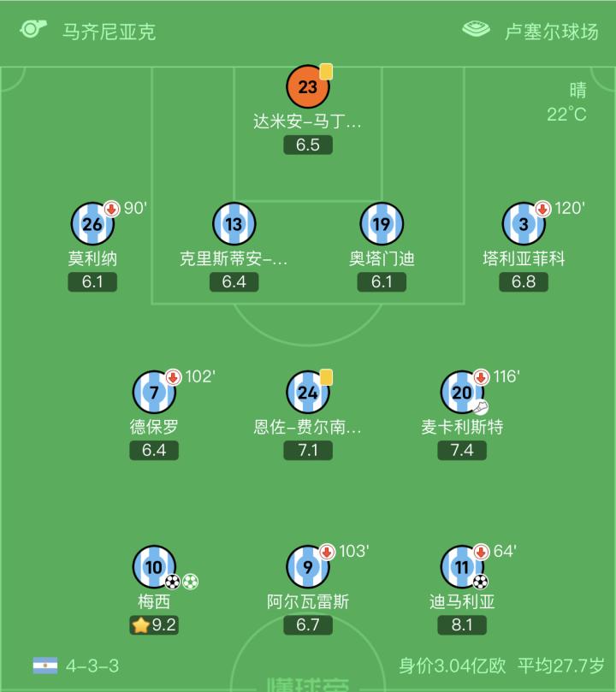Click the referee whistle icon
616x692 pixels.
click(33, 29)
